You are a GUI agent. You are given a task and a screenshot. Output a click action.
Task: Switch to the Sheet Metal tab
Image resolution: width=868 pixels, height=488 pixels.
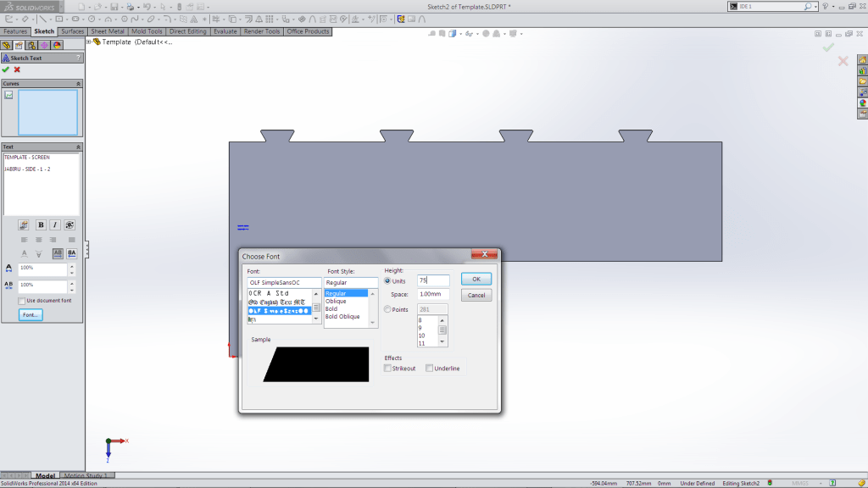point(108,31)
